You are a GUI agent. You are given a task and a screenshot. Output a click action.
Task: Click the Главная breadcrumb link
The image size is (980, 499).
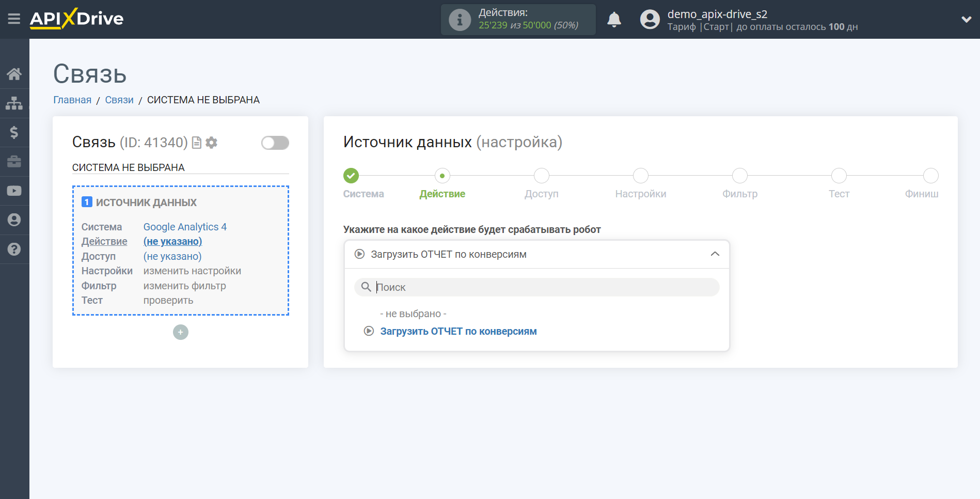pos(72,100)
